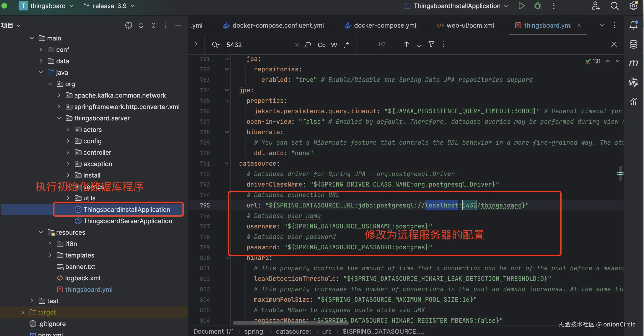The image size is (644, 336).
Task: Open the Notifications bell icon
Action: [633, 25]
